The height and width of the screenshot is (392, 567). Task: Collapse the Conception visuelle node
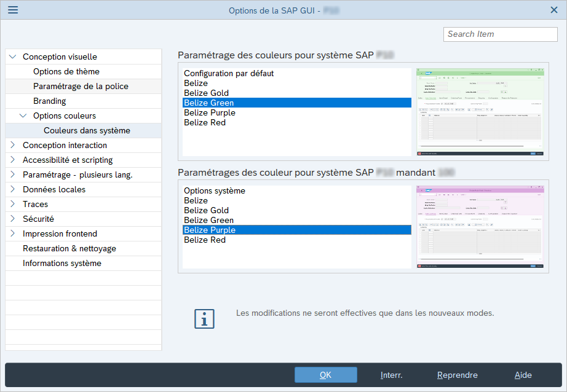[13, 57]
